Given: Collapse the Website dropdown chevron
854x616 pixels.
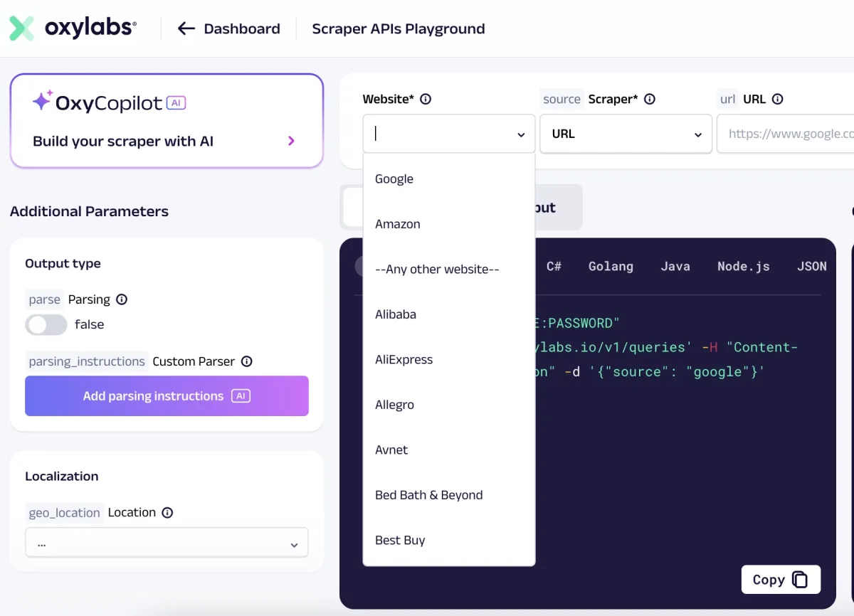Looking at the screenshot, I should click(x=521, y=134).
